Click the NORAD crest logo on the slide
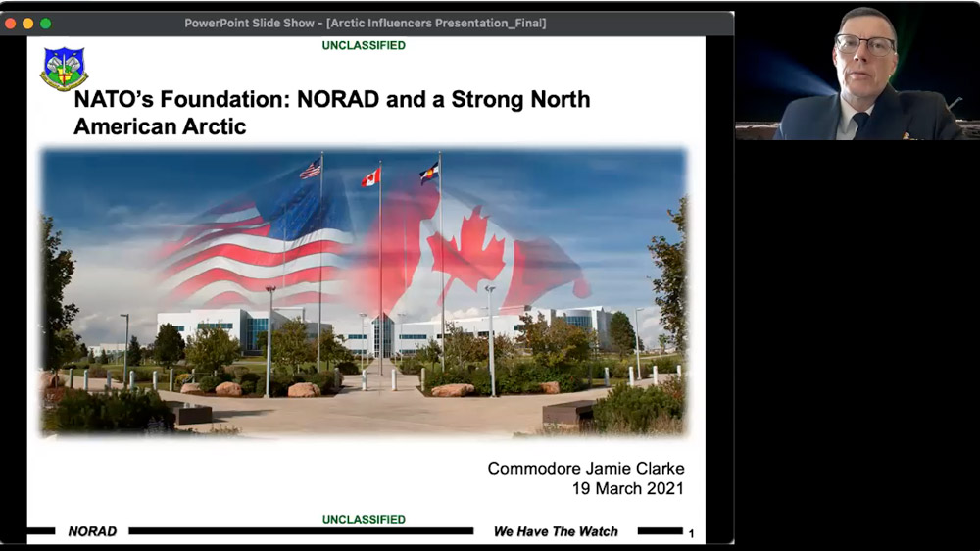Screen dimensions: 980x551 64,69
